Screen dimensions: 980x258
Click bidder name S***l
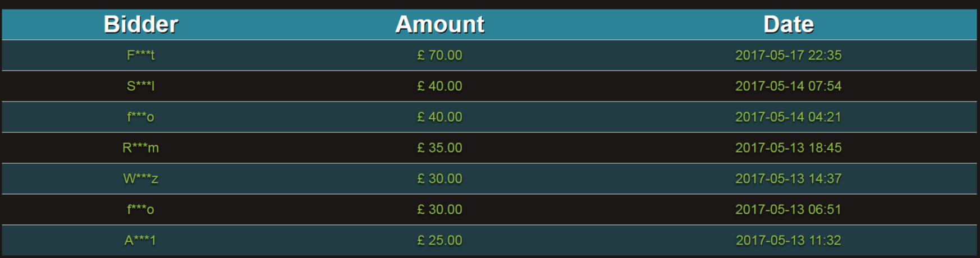pos(141,86)
